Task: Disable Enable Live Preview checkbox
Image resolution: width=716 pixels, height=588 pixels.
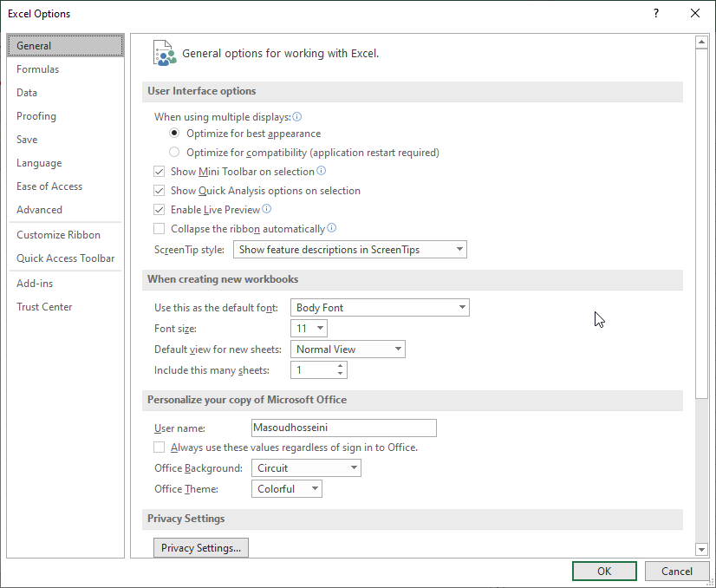Action: coord(159,210)
